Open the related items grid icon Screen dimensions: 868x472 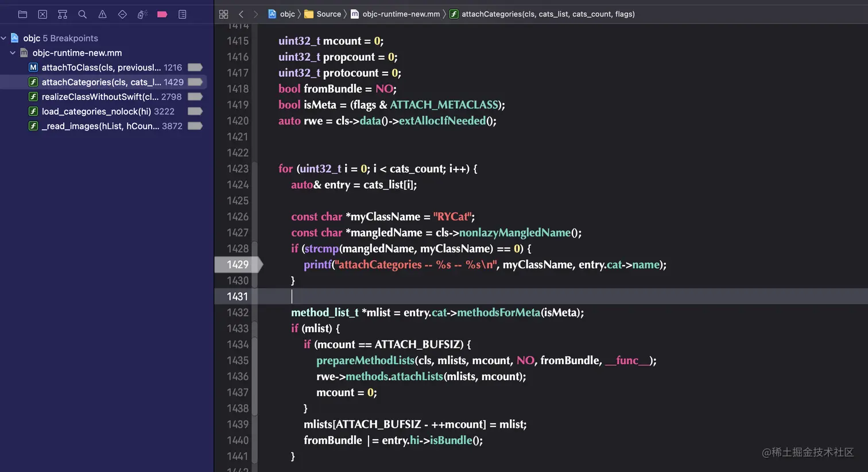coord(224,14)
